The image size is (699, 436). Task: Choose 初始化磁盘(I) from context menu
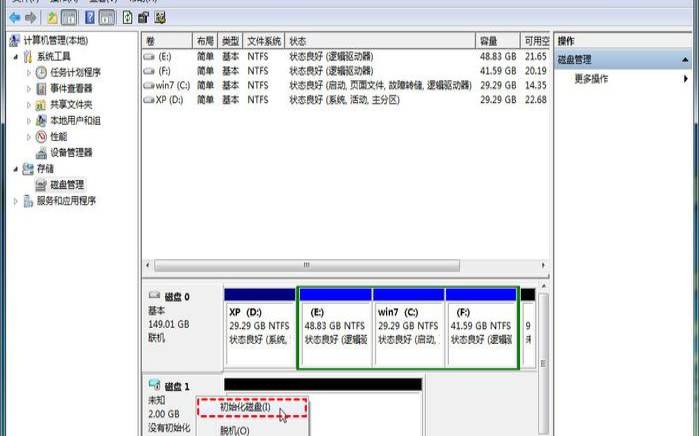252,407
